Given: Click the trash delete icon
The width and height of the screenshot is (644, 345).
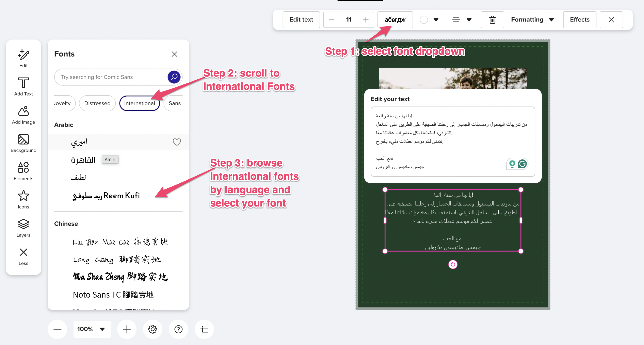Looking at the screenshot, I should (x=492, y=19).
